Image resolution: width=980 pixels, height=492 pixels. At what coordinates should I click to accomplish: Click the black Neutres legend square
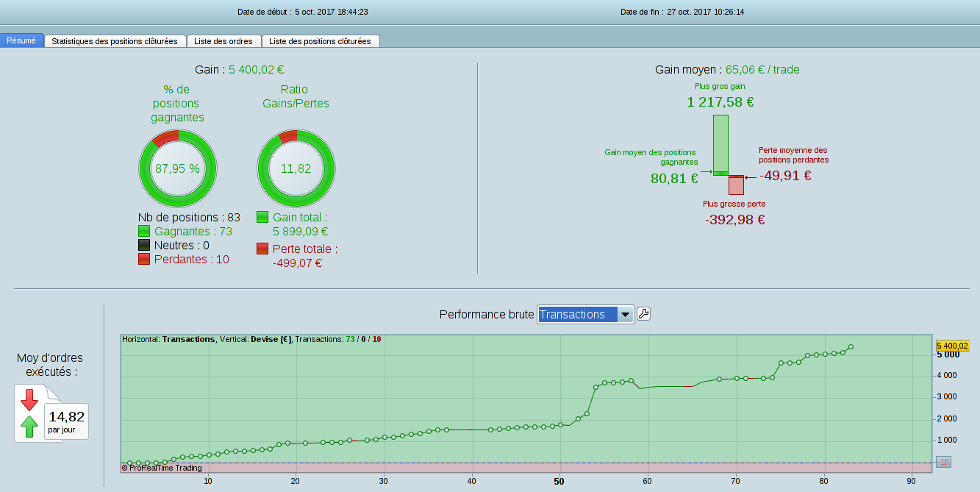point(144,246)
